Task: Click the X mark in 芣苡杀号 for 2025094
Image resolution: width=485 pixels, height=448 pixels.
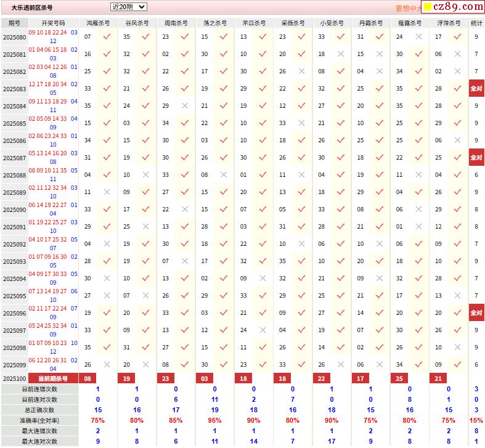Action: (x=263, y=279)
